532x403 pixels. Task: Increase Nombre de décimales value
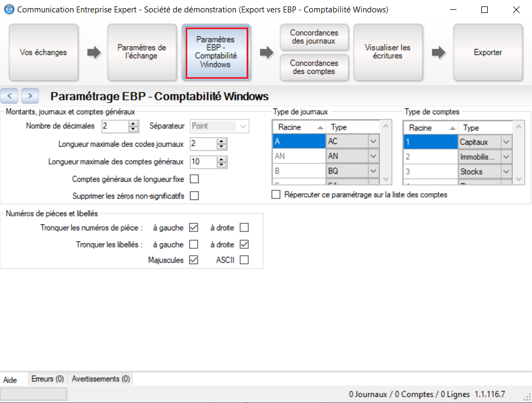(134, 124)
